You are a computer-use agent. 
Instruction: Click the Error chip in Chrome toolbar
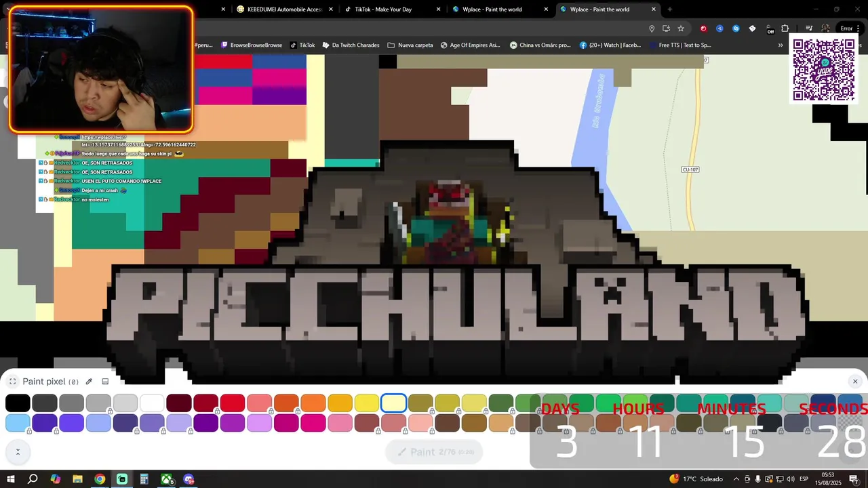click(x=850, y=28)
